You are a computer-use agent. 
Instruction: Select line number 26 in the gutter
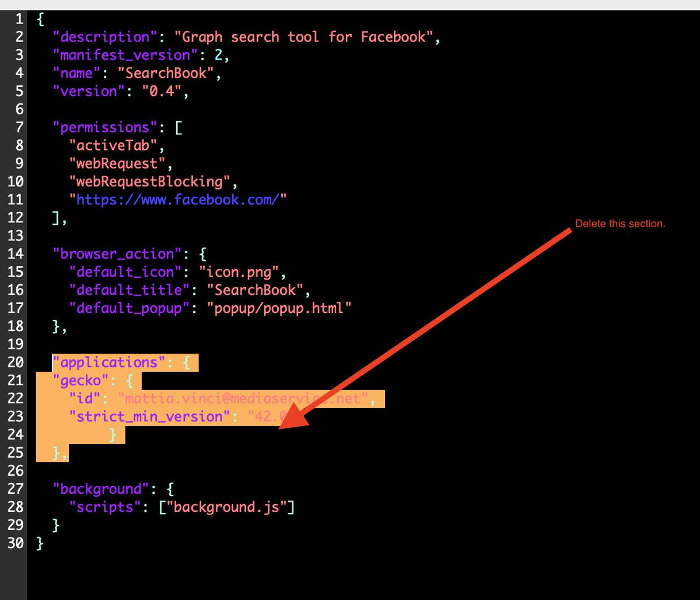point(16,471)
